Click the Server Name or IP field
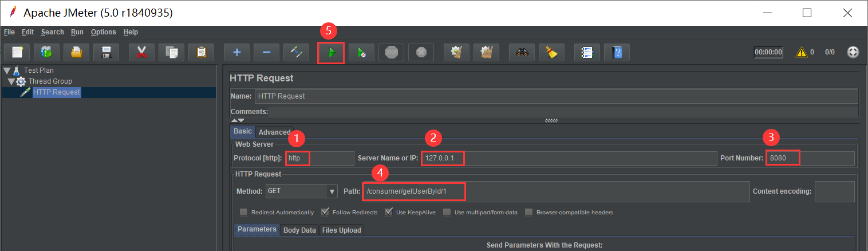Image resolution: width=868 pixels, height=251 pixels. pos(569,158)
